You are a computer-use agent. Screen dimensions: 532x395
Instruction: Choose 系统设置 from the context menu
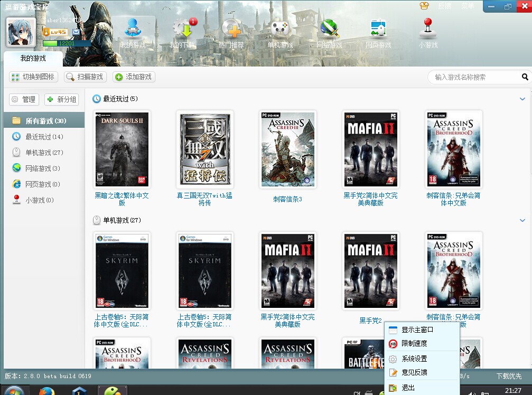[422, 359]
